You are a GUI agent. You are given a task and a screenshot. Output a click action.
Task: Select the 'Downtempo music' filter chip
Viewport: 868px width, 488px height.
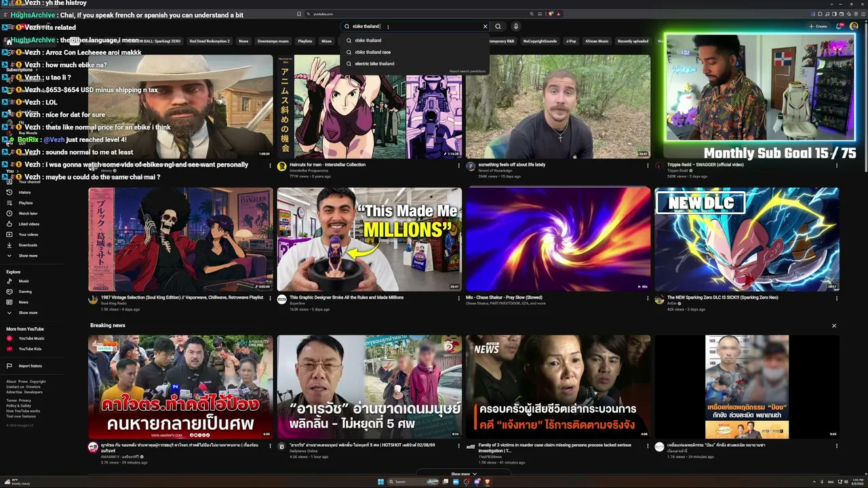click(x=273, y=41)
